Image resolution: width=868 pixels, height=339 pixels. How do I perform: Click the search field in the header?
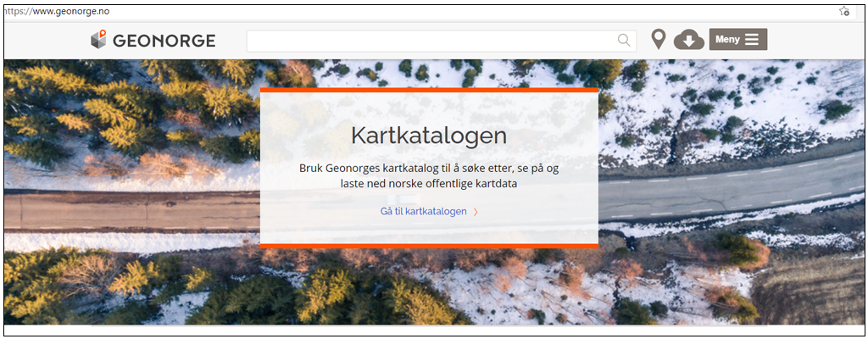441,41
